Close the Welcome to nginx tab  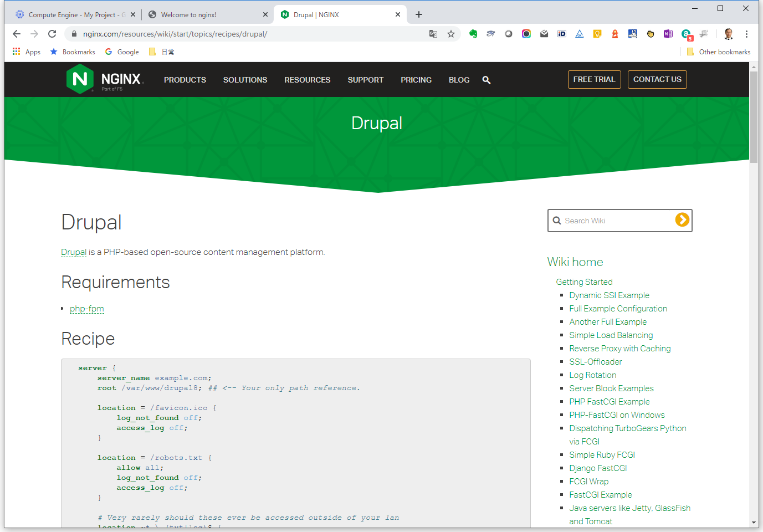[265, 14]
